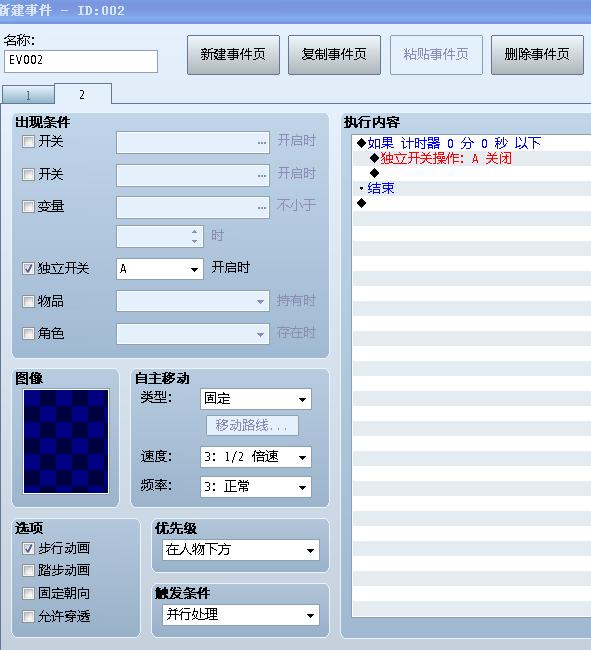Check the 允许穿透 option
This screenshot has width=591, height=650.
point(28,617)
